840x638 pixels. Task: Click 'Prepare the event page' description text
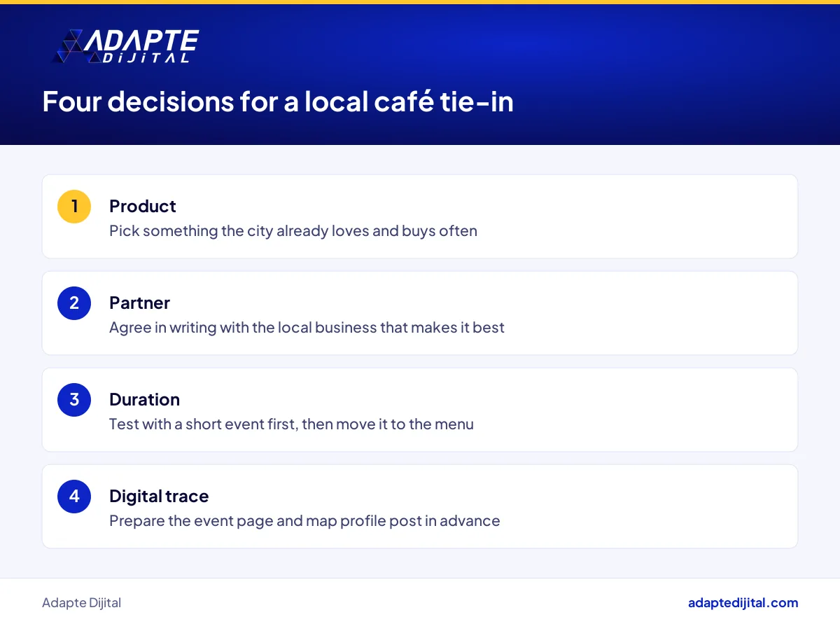(304, 521)
